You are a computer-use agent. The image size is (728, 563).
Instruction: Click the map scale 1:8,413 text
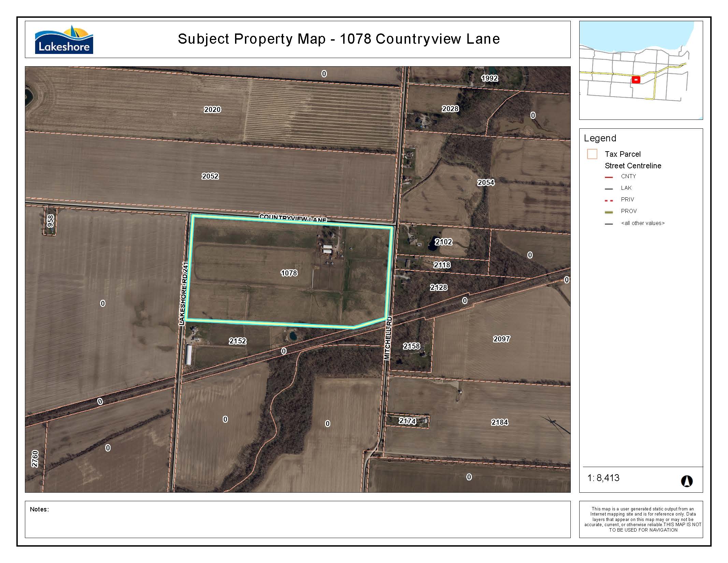point(603,478)
